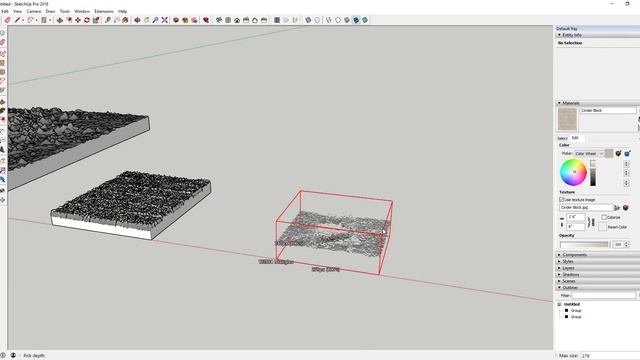Select the Eraser tool in top toolbar
Screen dimensions: 640x360
pyautogui.click(x=7, y=20)
